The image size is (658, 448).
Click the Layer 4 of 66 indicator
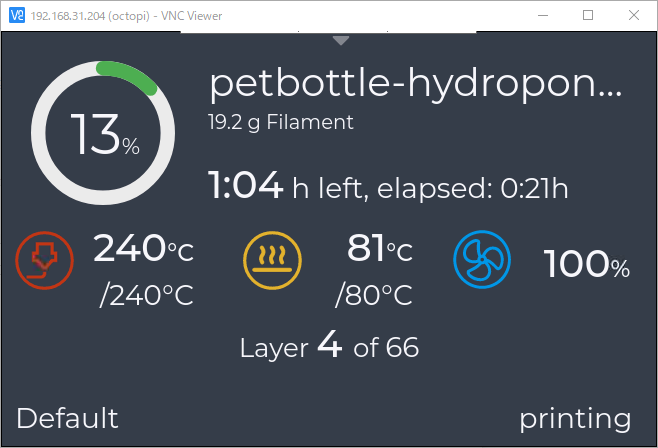(x=329, y=346)
